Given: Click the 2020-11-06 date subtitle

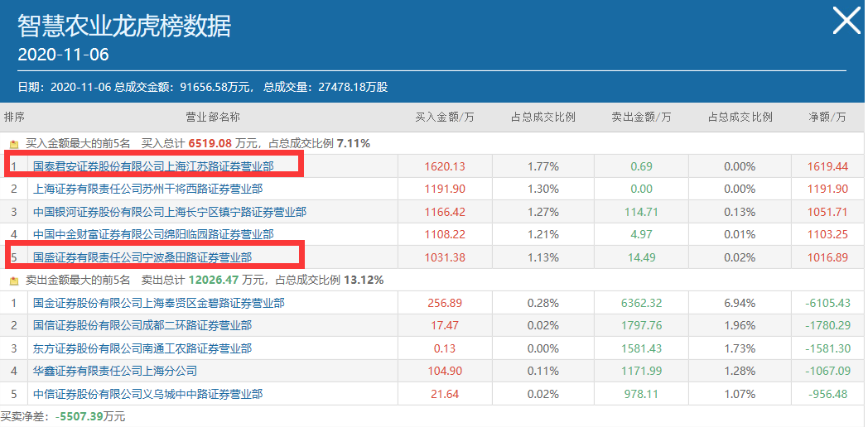Looking at the screenshot, I should click(x=63, y=55).
